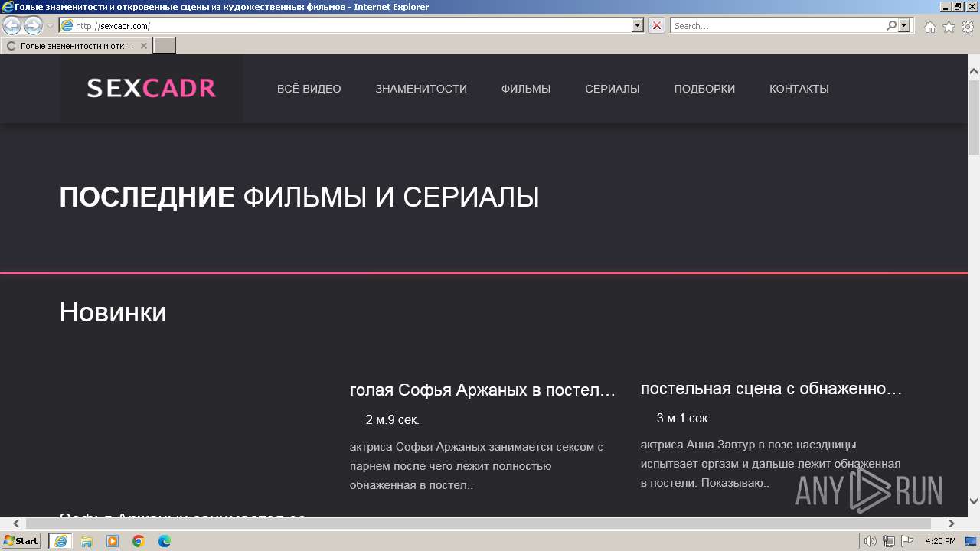Click the vertical scrollbar thumb
Screen dimensions: 980x551
(x=974, y=116)
